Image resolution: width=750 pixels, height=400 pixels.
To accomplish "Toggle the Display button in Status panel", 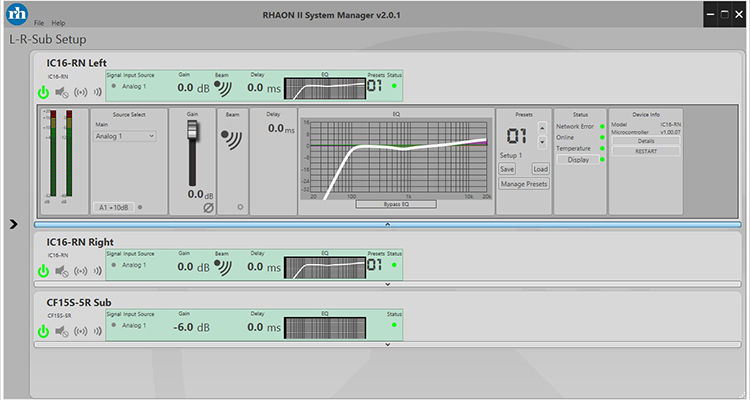I will coord(578,160).
